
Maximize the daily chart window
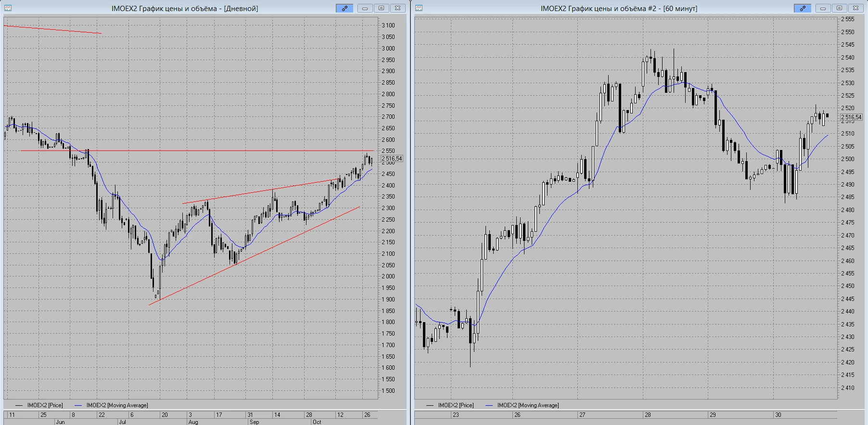coord(382,8)
